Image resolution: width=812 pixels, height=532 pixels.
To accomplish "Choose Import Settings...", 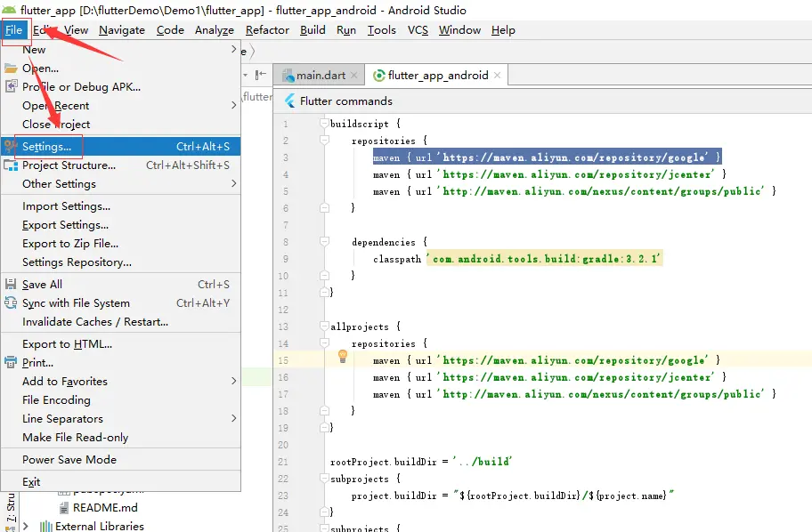I will 121,206.
